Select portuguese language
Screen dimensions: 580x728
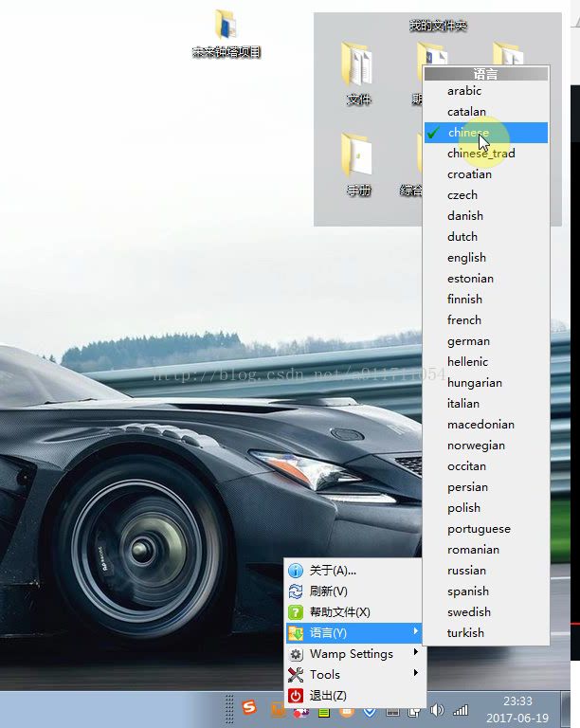(x=486, y=529)
